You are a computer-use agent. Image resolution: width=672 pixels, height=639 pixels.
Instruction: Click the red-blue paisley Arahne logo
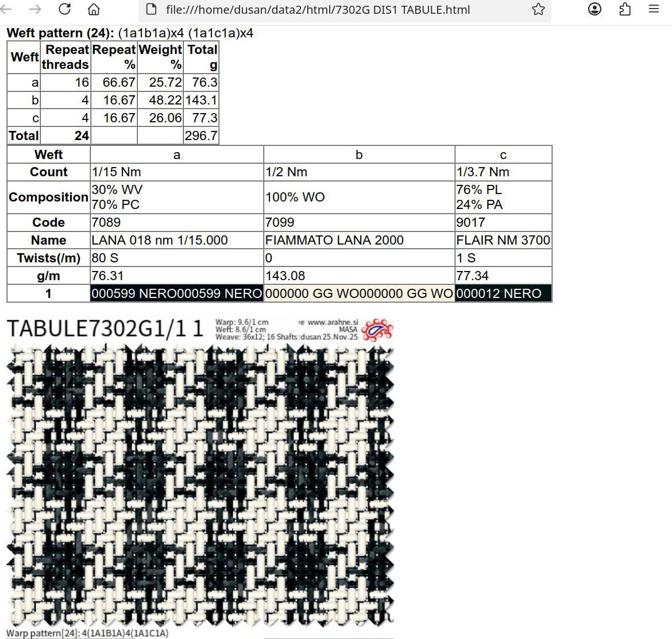(x=377, y=330)
